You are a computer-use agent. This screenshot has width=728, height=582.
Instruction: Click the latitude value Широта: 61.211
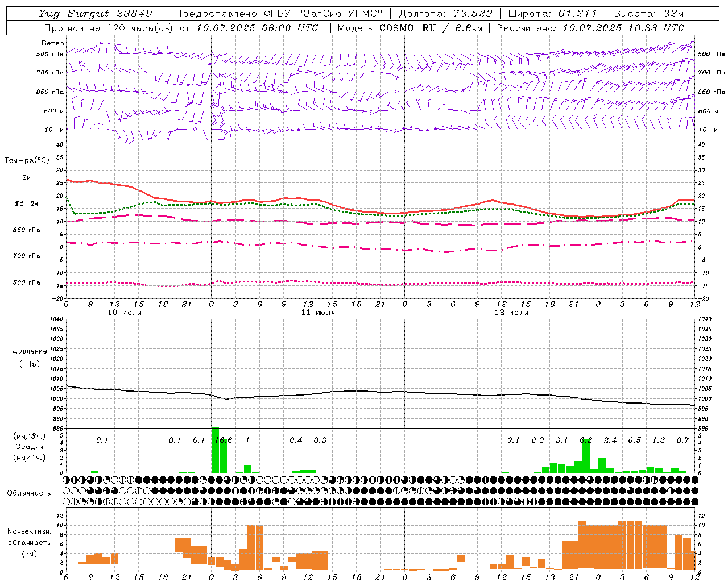pos(552,14)
